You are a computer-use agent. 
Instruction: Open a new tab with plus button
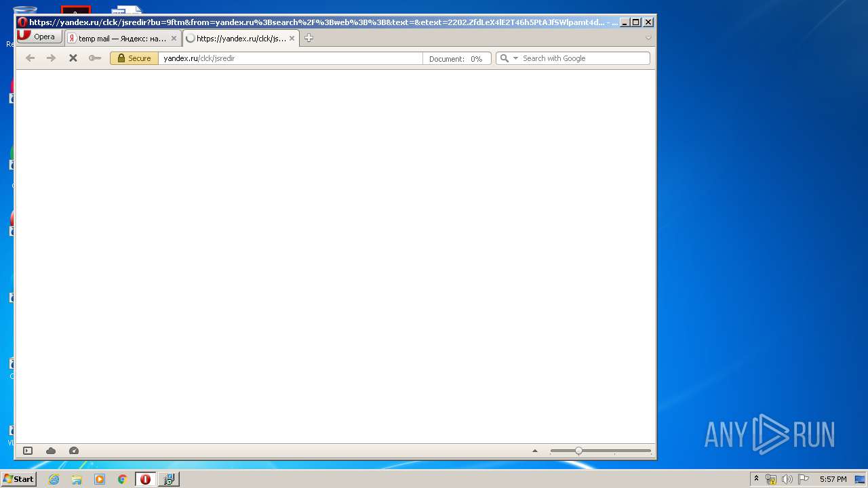click(309, 38)
